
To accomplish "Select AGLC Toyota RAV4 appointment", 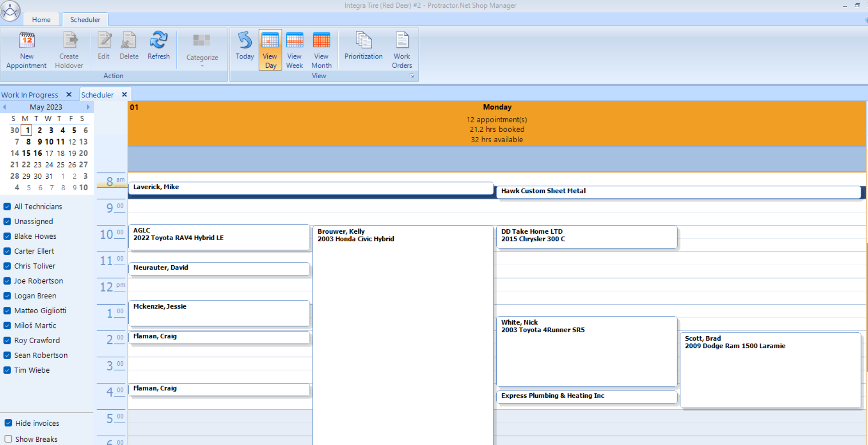I will [x=219, y=237].
